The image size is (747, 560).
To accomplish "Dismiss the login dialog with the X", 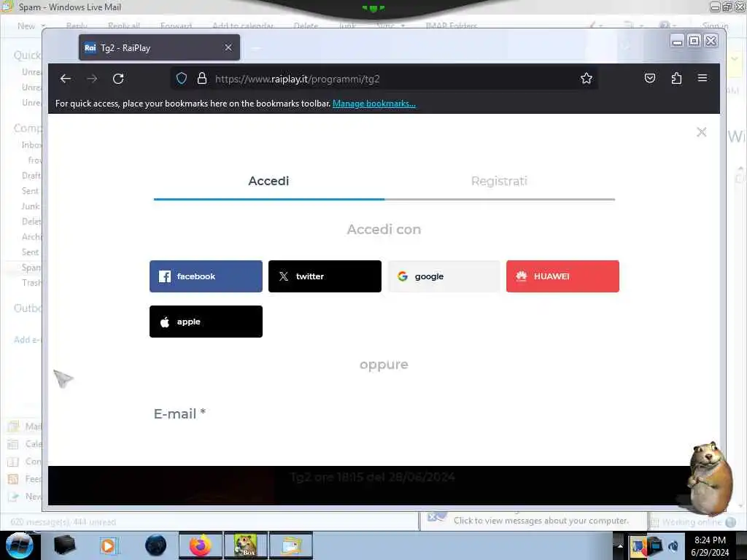I will click(701, 132).
